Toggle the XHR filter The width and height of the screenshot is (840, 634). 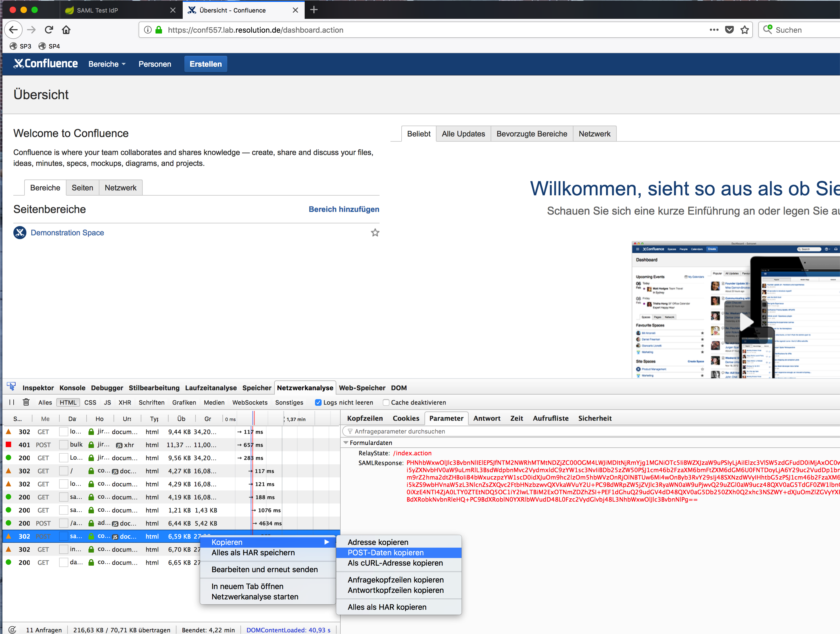pos(124,402)
